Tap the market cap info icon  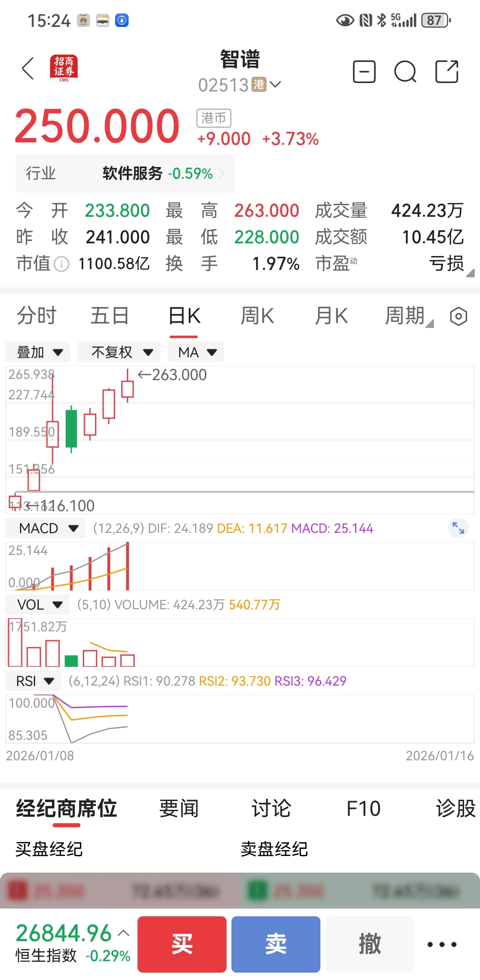pos(62,264)
